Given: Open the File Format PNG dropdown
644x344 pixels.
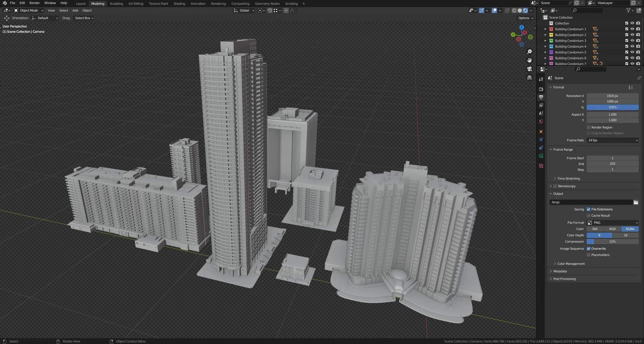Looking at the screenshot, I should click(x=613, y=223).
